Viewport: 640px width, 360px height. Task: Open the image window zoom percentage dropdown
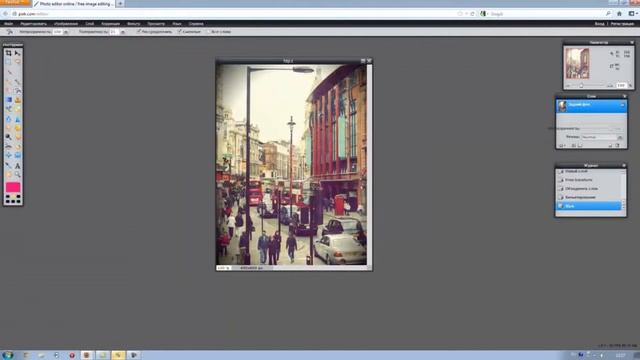point(223,268)
